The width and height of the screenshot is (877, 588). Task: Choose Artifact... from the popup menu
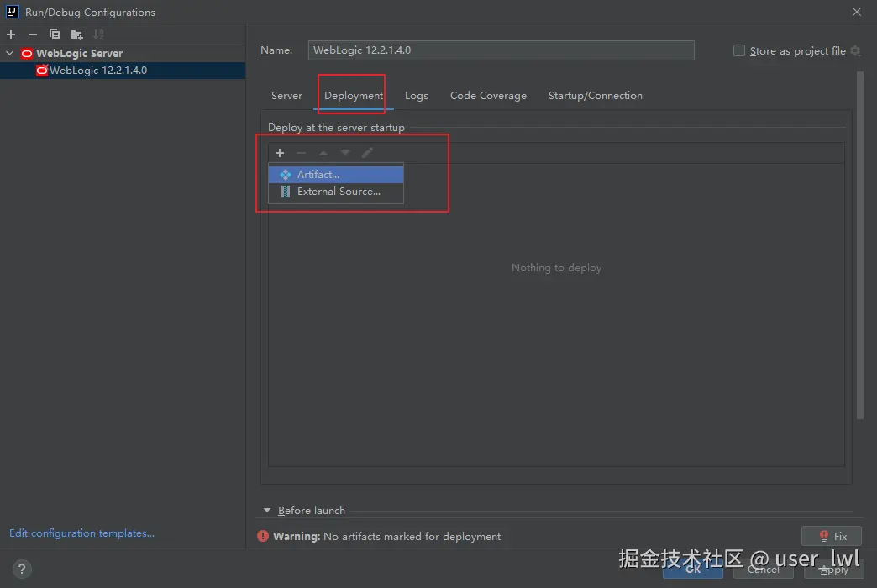pos(335,175)
